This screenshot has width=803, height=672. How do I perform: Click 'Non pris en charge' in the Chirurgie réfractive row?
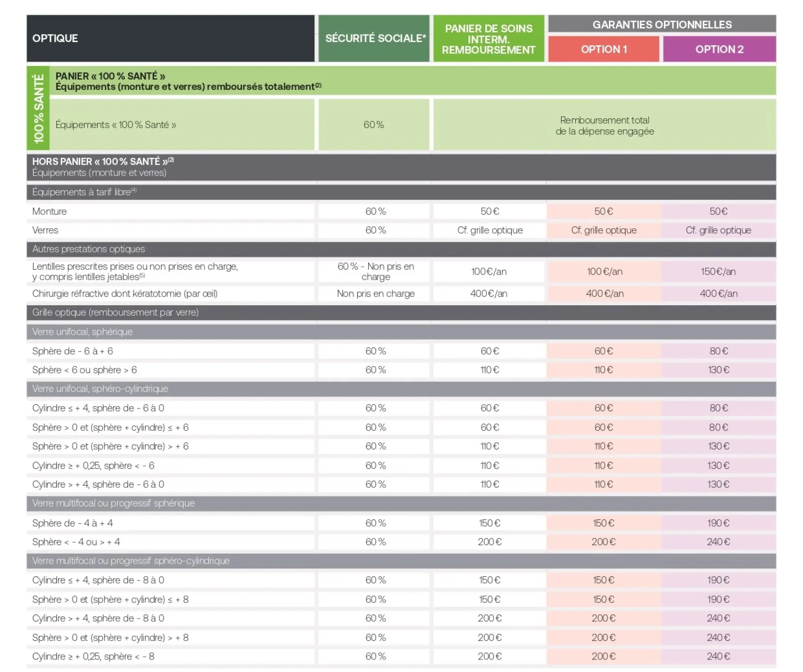click(x=375, y=294)
